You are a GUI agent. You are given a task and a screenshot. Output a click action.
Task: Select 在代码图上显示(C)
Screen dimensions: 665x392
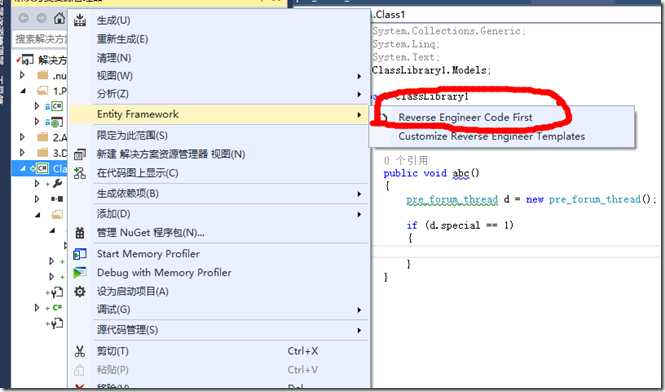218,173
